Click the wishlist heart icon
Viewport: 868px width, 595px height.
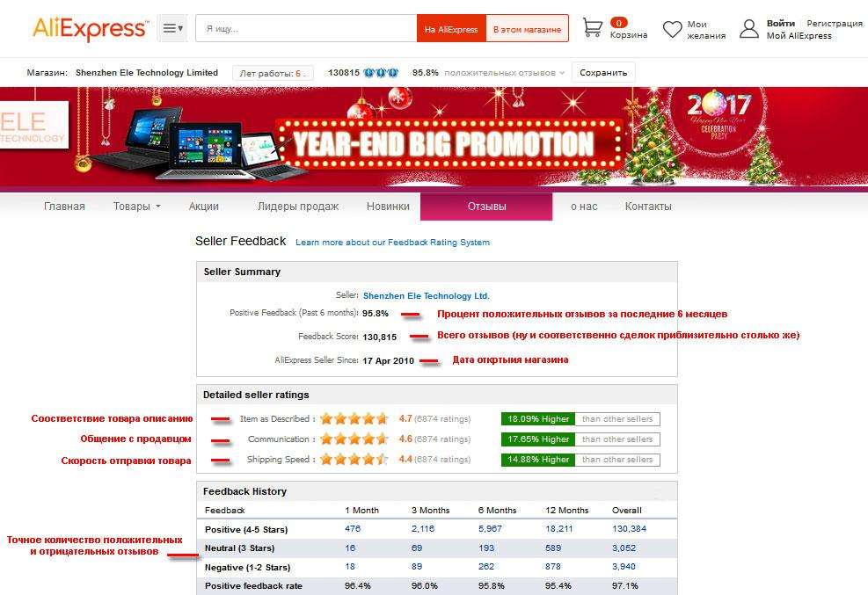coord(673,29)
